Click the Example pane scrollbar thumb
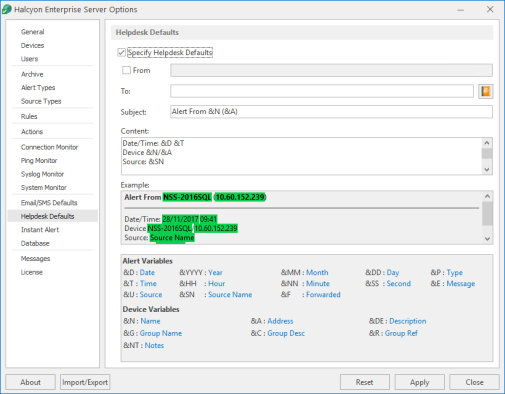 pos(487,213)
